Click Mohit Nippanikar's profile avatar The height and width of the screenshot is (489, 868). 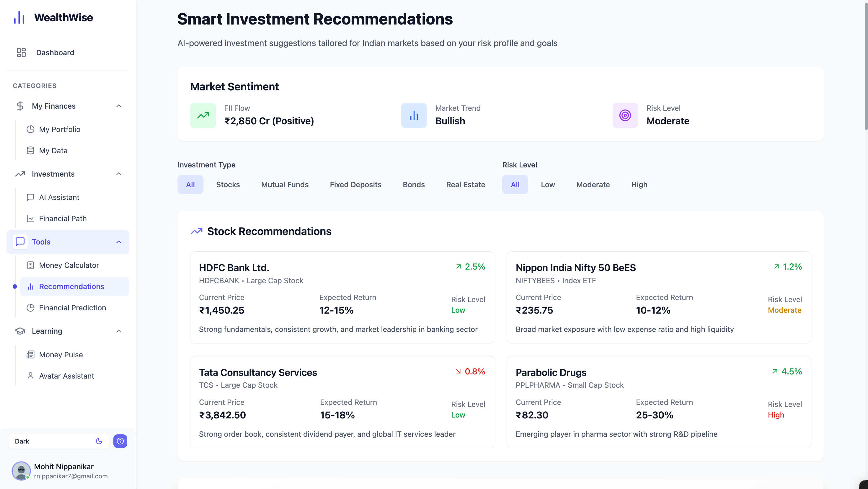(x=21, y=470)
